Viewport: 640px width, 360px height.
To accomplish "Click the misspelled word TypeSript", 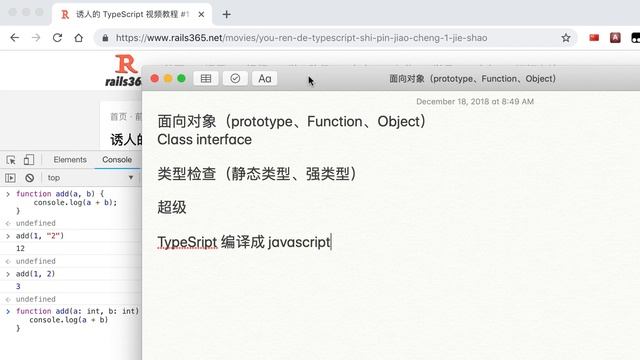I will [187, 242].
